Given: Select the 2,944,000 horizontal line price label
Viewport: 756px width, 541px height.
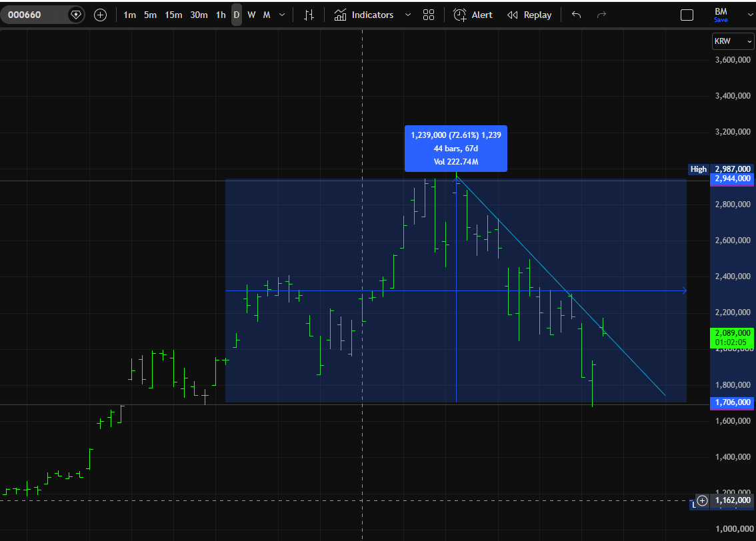Looking at the screenshot, I should point(733,179).
